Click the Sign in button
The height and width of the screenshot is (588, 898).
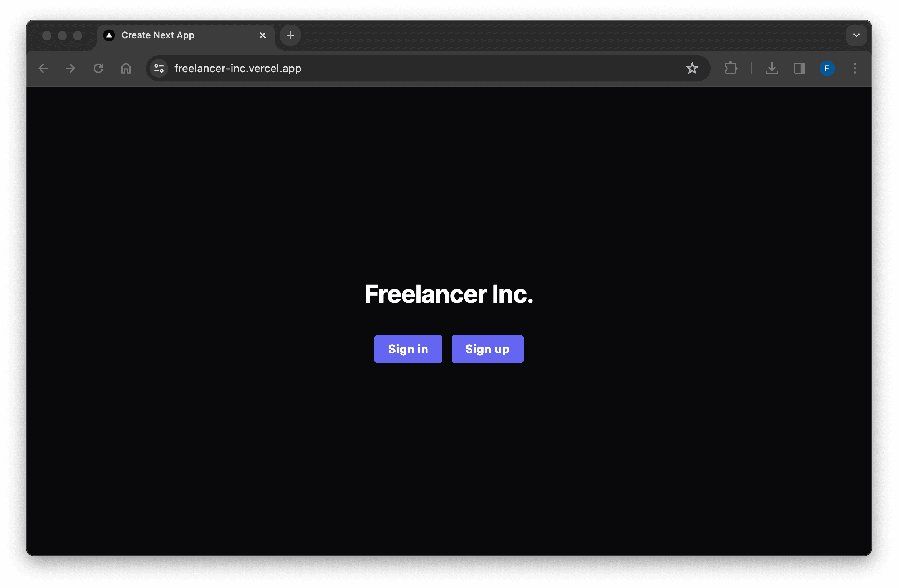coord(408,349)
